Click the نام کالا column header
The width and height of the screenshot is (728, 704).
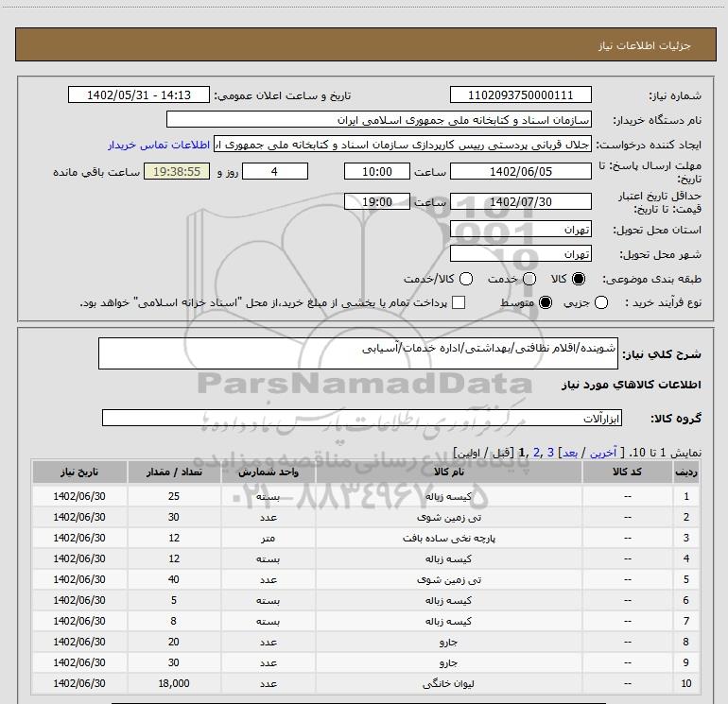tap(448, 472)
